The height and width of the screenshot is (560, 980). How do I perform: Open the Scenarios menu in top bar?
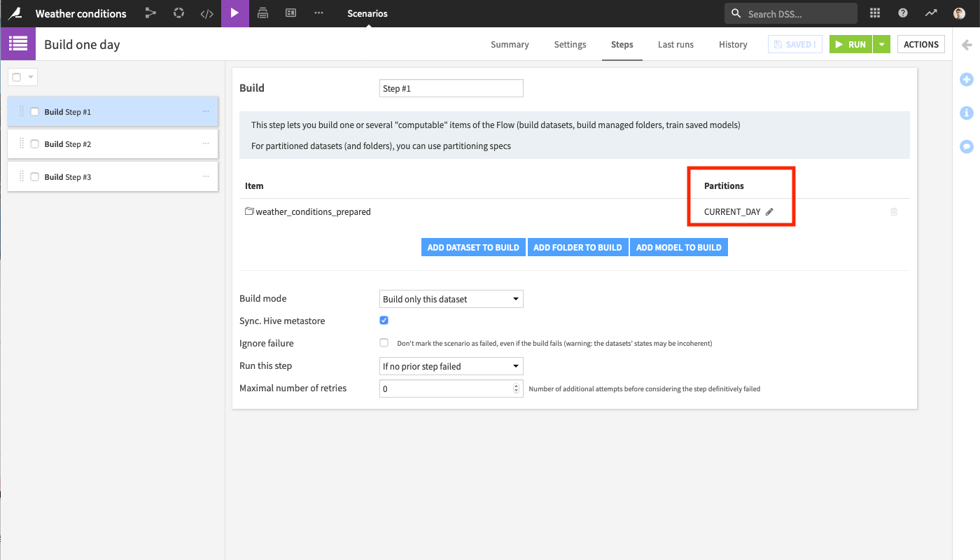(367, 13)
